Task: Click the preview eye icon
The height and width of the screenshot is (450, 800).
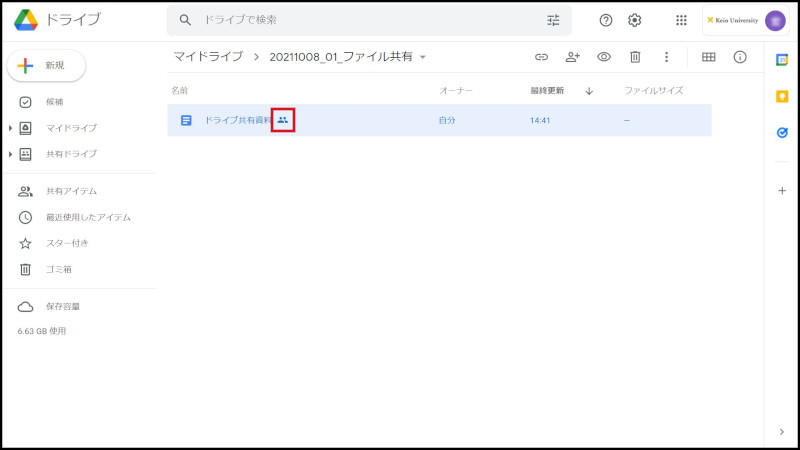Action: (x=604, y=57)
